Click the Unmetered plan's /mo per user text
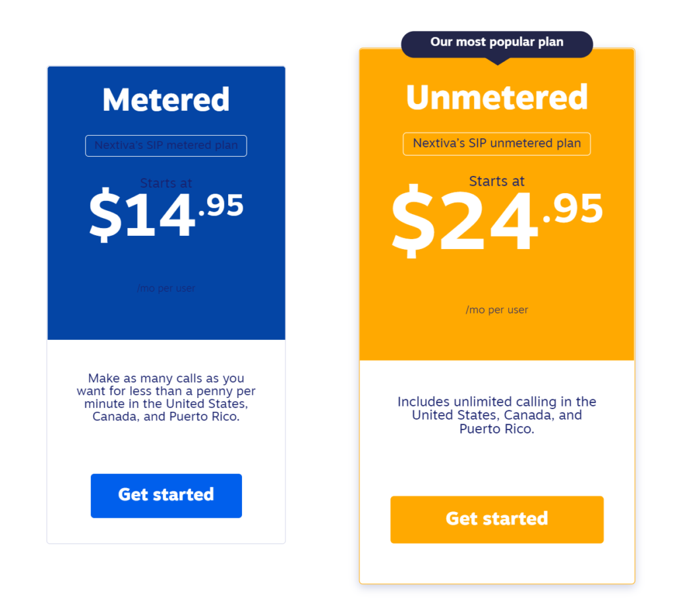 pos(497,310)
